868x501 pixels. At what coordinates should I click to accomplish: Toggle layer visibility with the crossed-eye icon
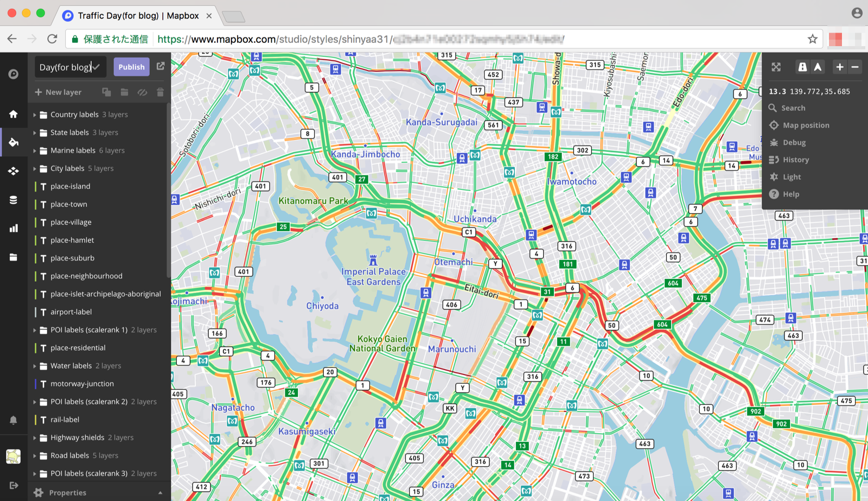[x=142, y=92]
